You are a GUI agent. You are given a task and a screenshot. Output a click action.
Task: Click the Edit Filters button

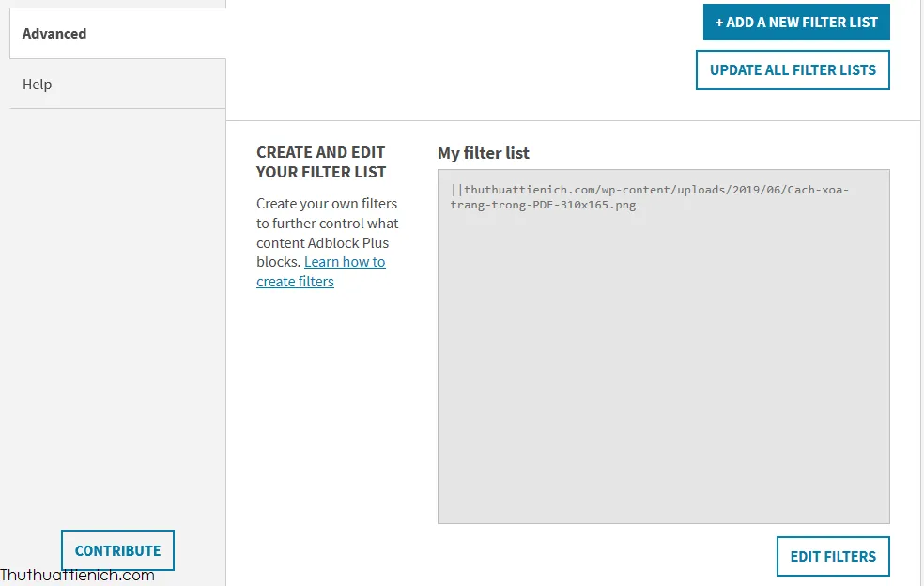pyautogui.click(x=833, y=556)
